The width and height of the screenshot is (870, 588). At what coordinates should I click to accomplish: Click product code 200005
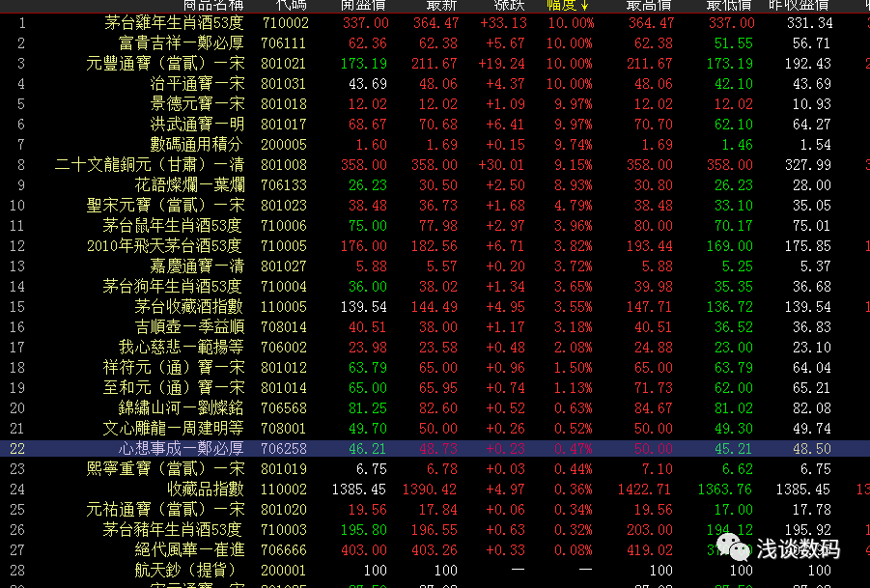pyautogui.click(x=284, y=144)
